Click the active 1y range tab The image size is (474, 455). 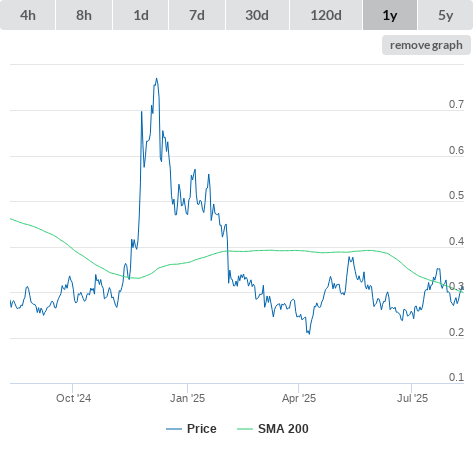tap(390, 15)
